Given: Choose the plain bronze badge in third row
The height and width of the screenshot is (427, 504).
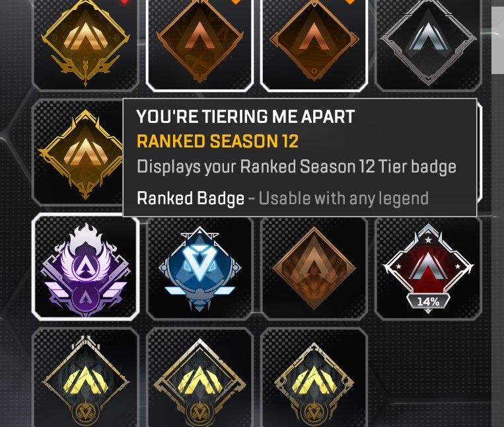Looking at the screenshot, I should (x=314, y=268).
